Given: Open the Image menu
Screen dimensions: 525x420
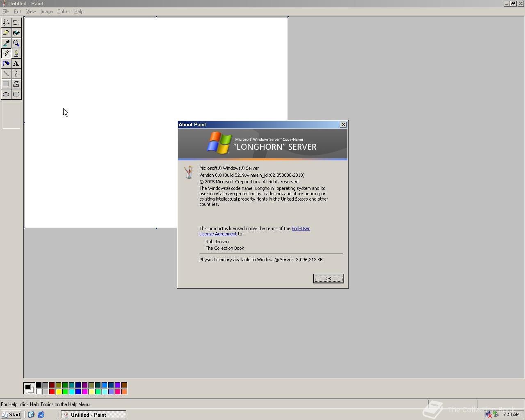Looking at the screenshot, I should point(46,11).
